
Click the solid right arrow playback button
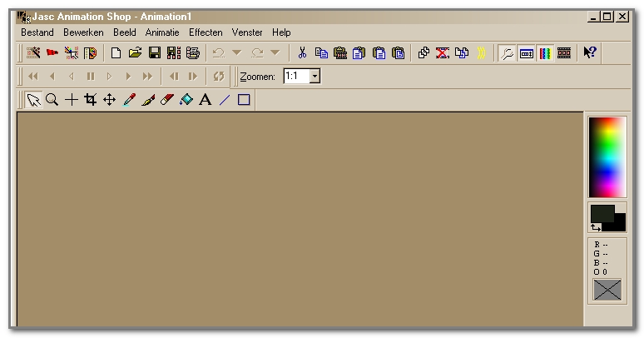click(129, 77)
